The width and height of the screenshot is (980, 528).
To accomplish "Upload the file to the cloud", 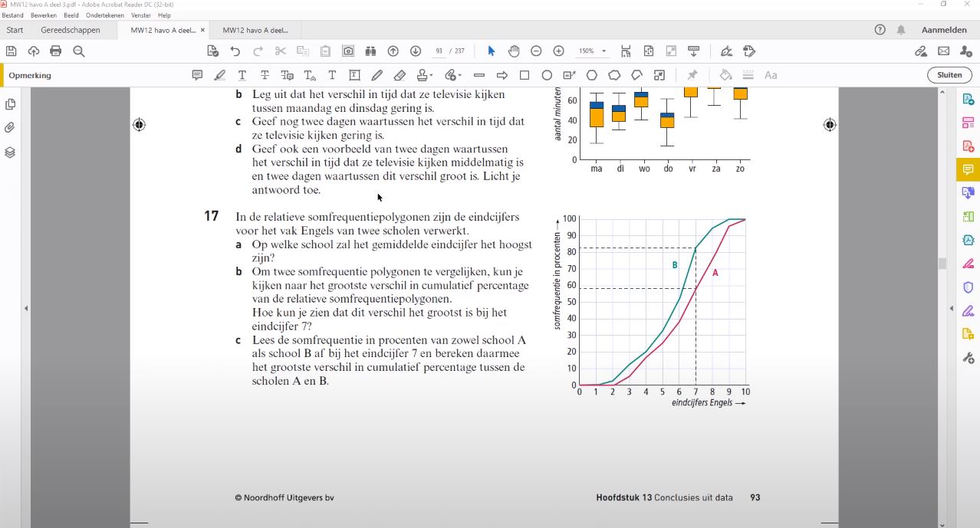I will 33,51.
